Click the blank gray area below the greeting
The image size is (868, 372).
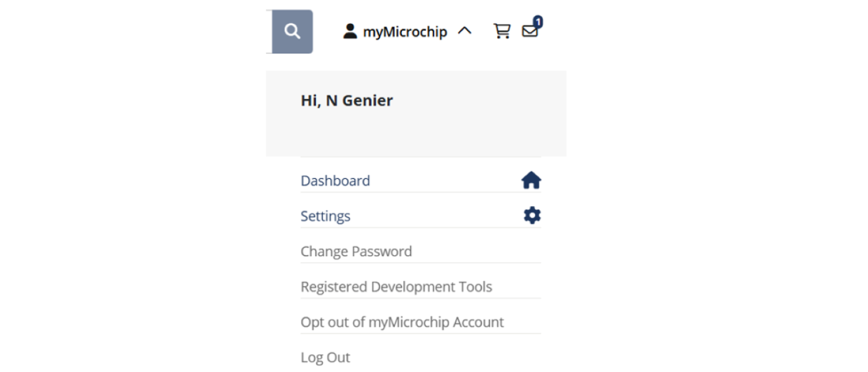tap(416, 136)
